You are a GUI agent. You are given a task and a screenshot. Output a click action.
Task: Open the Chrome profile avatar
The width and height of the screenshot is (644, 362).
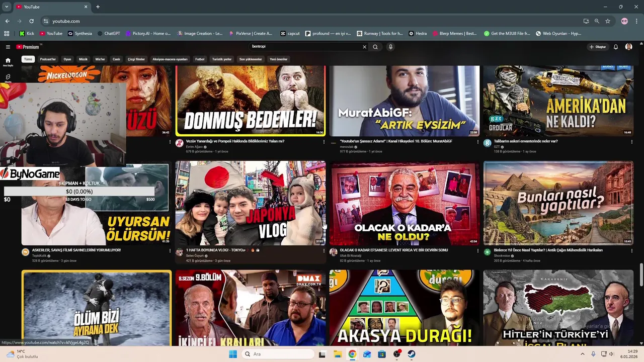pos(624,21)
